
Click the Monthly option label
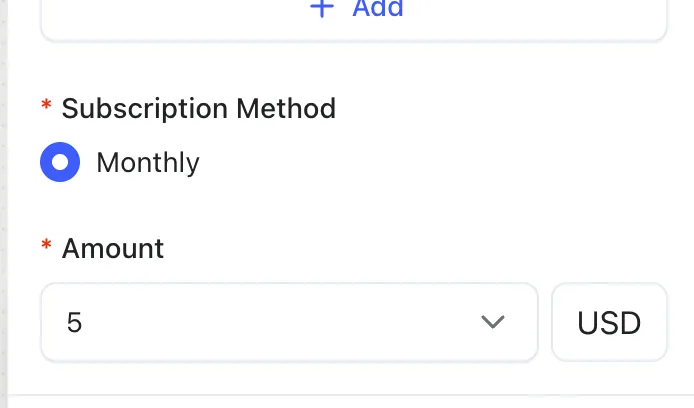coord(148,162)
